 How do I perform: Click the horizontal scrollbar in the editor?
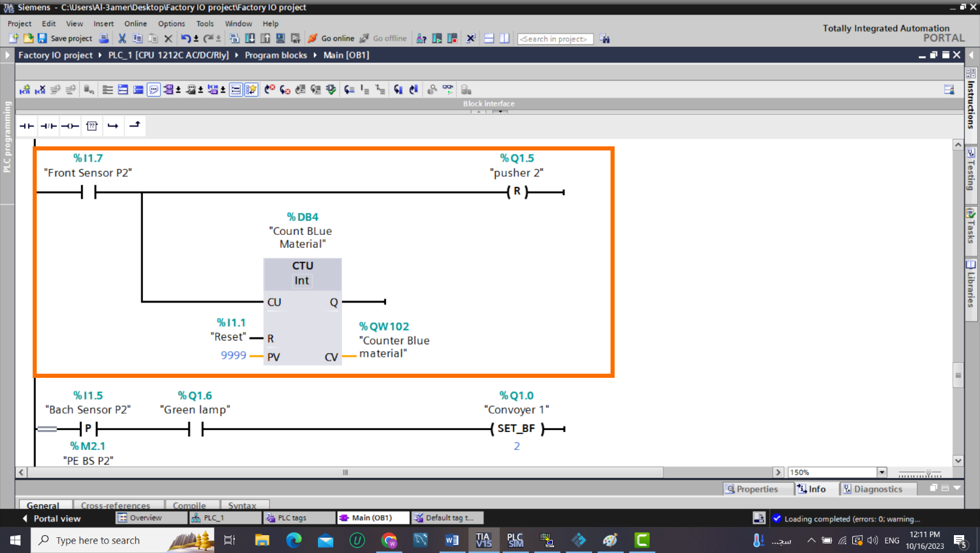pyautogui.click(x=345, y=472)
